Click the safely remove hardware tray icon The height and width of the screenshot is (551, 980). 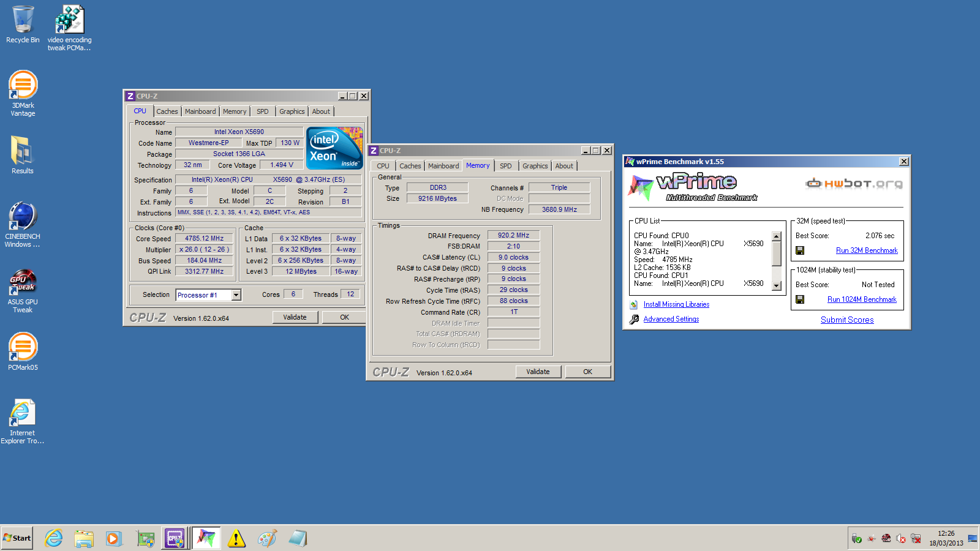pyautogui.click(x=857, y=538)
